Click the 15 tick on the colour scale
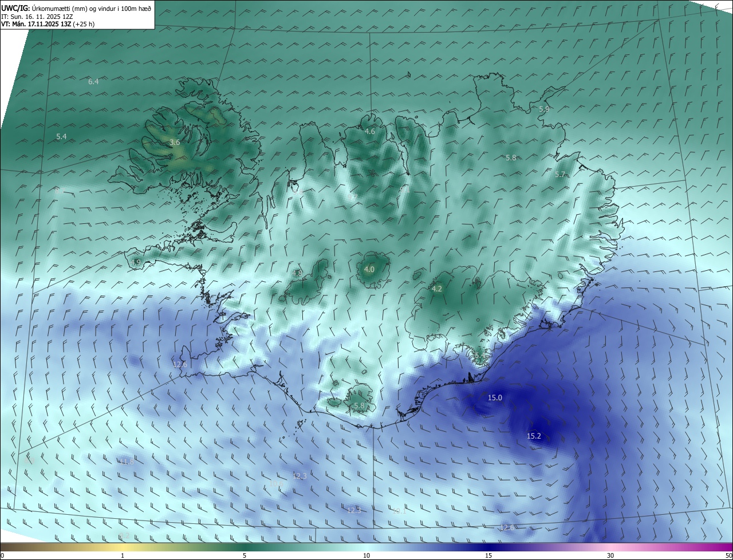The image size is (733, 560). click(488, 555)
